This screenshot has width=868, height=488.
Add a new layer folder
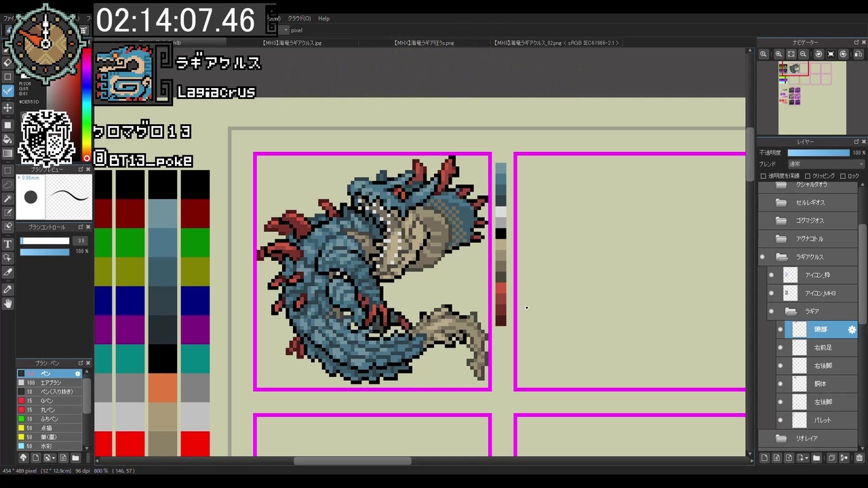816,458
